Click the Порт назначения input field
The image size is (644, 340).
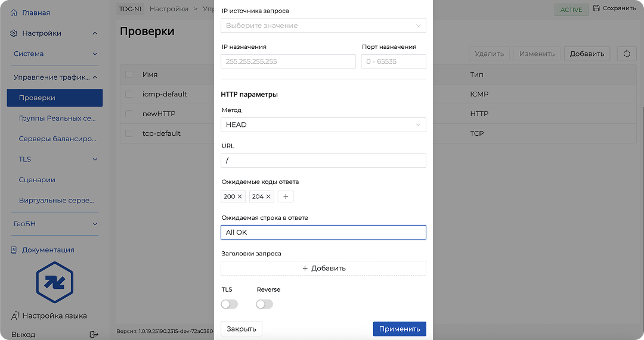394,61
